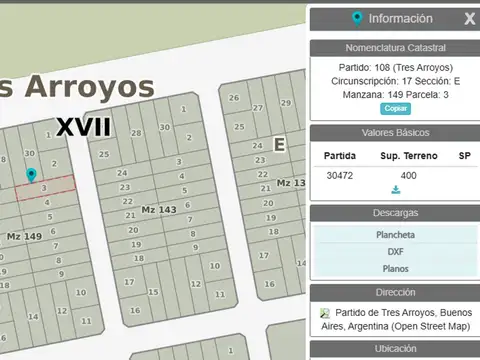Click the Copiar button for the nomenclatura
Image resolution: width=480 pixels, height=360 pixels.
pyautogui.click(x=395, y=109)
